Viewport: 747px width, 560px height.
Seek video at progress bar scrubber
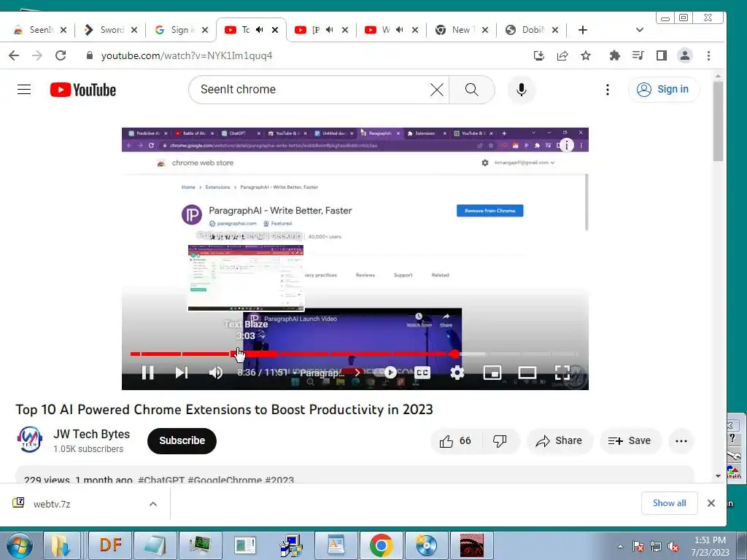point(454,354)
